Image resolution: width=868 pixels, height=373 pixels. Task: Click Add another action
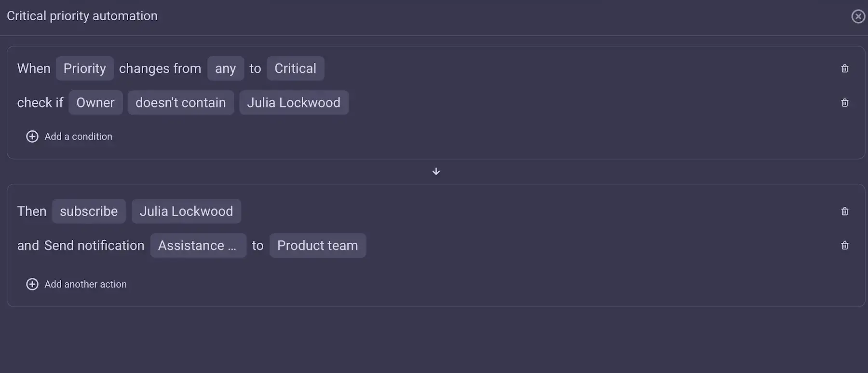click(x=85, y=284)
